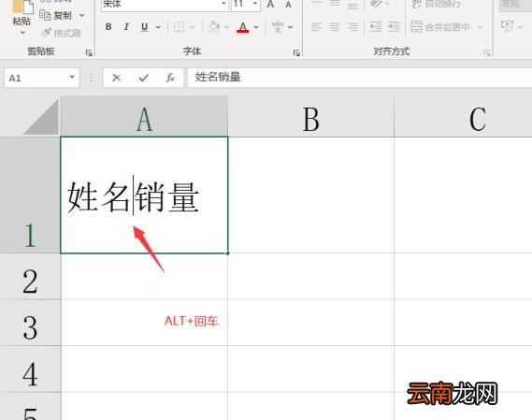Click the increase indent icon
Screen dimensions: 532x420
coord(394,27)
